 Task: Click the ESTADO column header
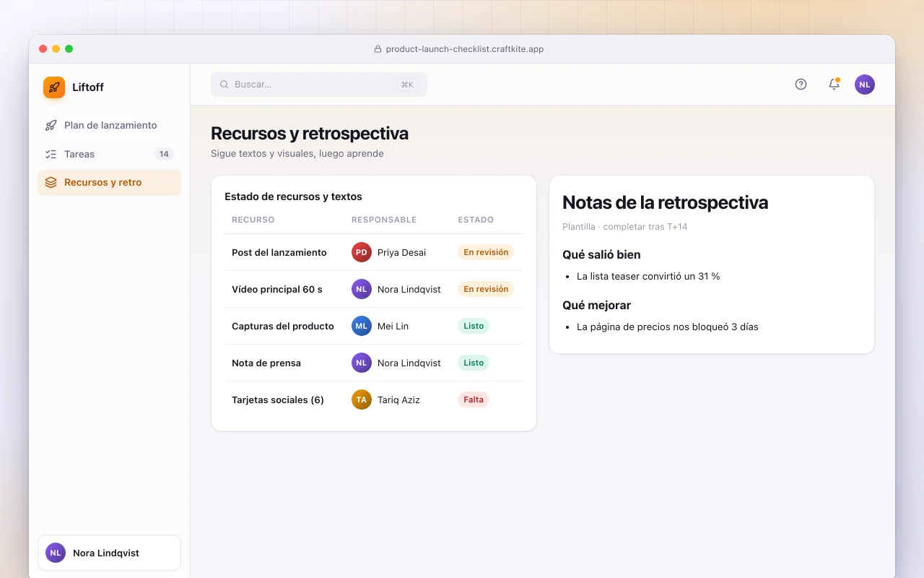tap(476, 220)
